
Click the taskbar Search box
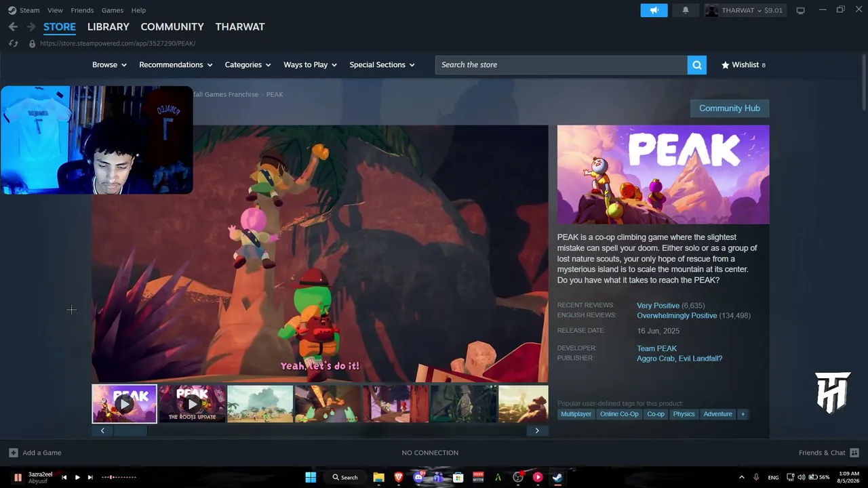pyautogui.click(x=345, y=477)
